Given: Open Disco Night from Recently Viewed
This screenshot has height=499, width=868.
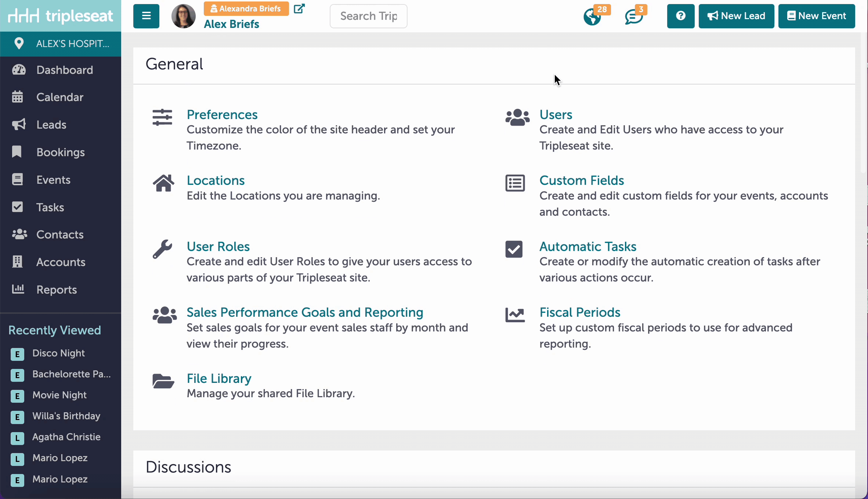Looking at the screenshot, I should tap(58, 353).
